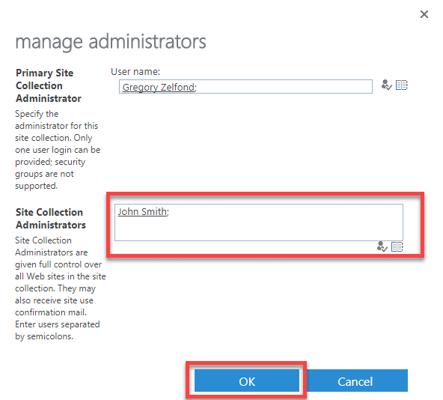
Task: Click the User name label
Action: (x=135, y=71)
